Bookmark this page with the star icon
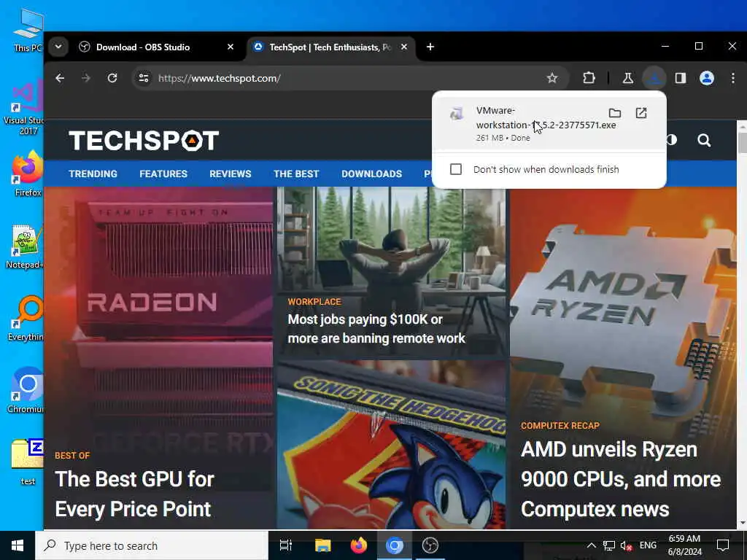Viewport: 747px width, 560px height. click(551, 78)
